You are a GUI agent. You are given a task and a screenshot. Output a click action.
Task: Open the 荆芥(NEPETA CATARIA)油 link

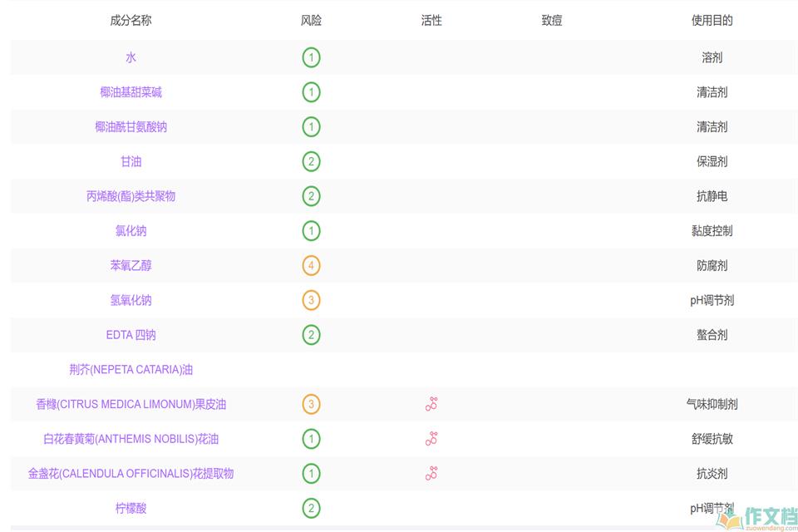tap(131, 370)
